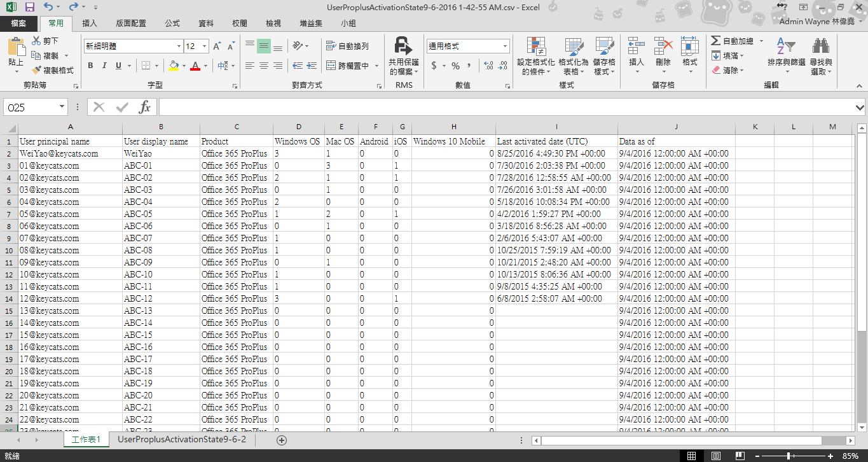Click the Undo button
Screen dimensions: 868x462
click(49, 7)
